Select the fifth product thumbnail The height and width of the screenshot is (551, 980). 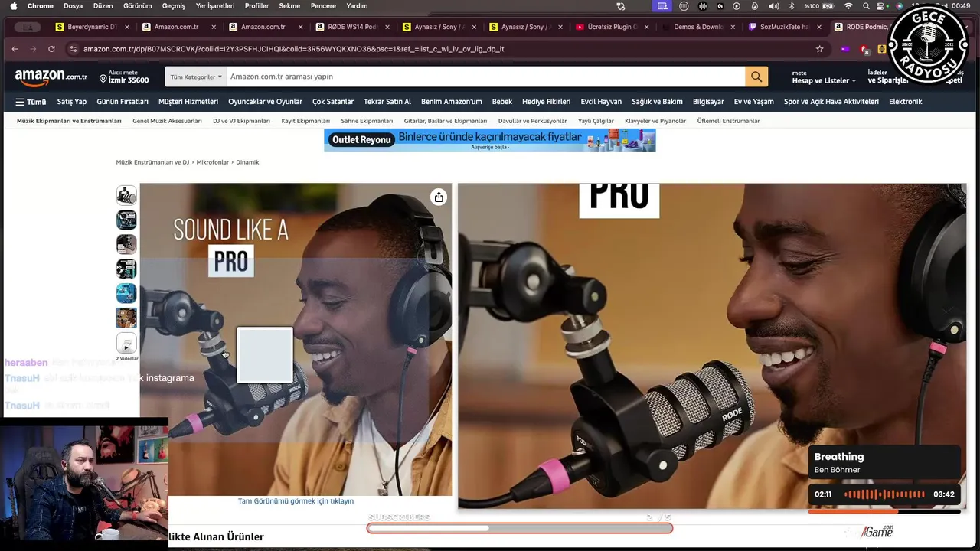tap(126, 293)
